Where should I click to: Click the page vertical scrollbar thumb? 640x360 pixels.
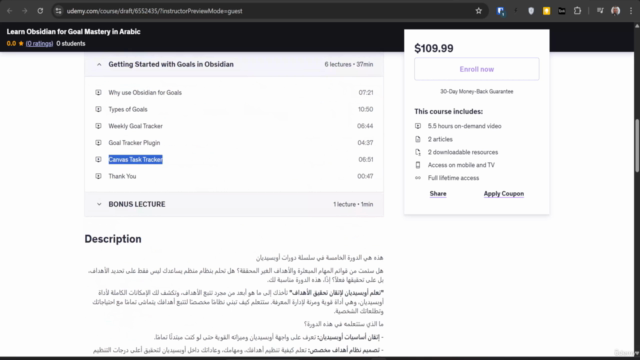coord(637,145)
